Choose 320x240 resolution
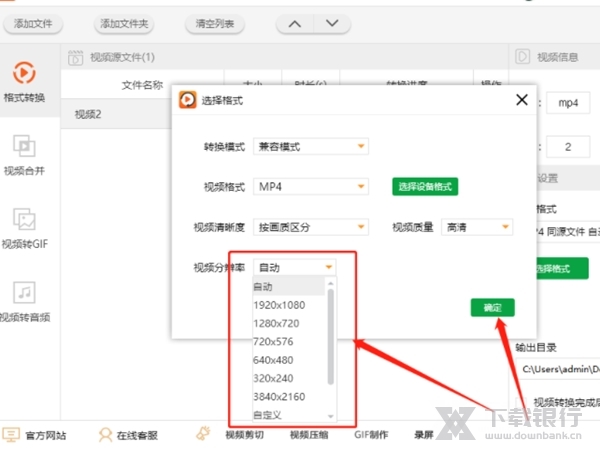The width and height of the screenshot is (600, 449). tap(289, 378)
